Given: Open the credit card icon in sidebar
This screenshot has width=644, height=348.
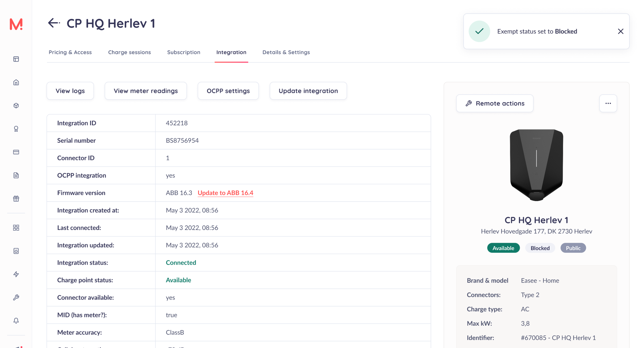Looking at the screenshot, I should pos(16,152).
